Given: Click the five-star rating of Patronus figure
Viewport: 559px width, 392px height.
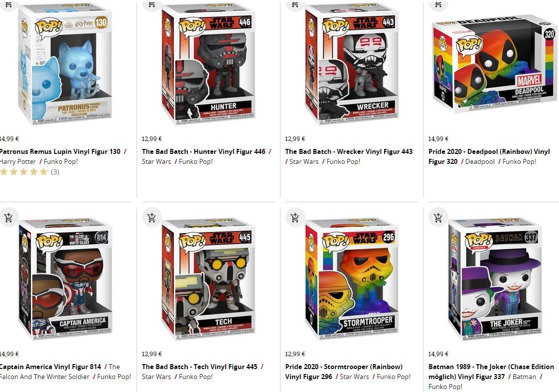Looking at the screenshot, I should point(24,172).
